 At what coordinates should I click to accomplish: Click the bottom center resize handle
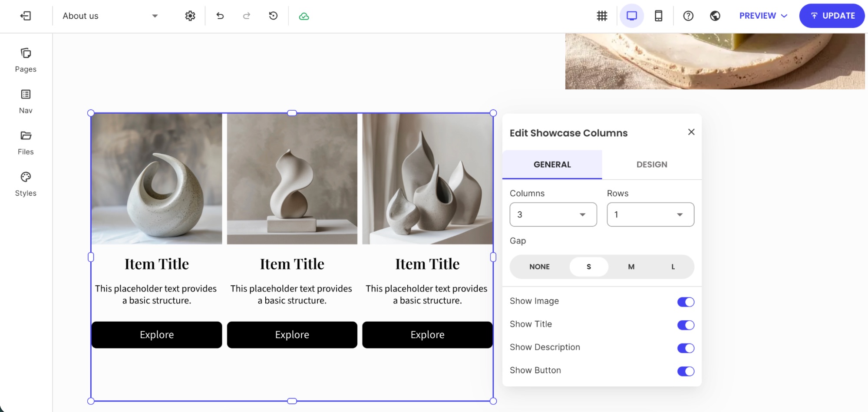(x=292, y=401)
